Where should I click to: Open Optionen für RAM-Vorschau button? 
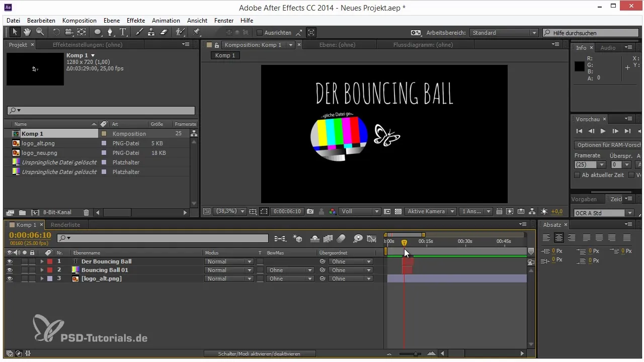608,145
